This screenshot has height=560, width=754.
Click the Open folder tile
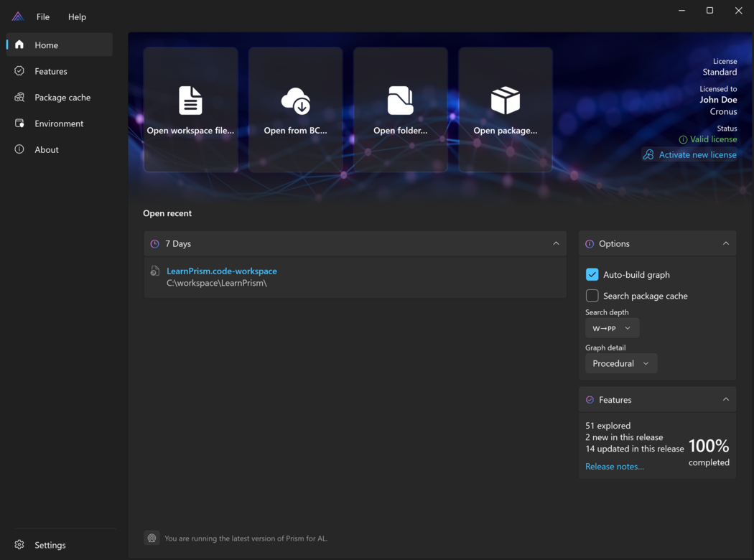coord(400,110)
